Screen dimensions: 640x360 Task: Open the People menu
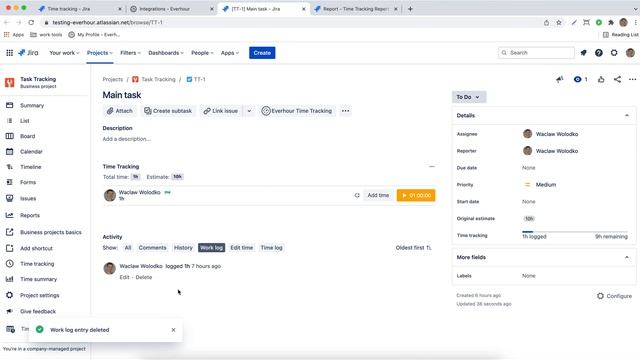(202, 53)
